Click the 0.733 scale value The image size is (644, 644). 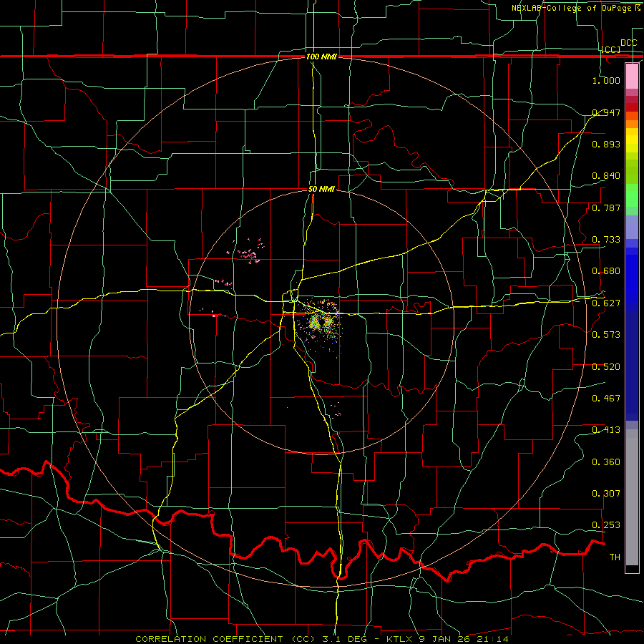tap(606, 240)
